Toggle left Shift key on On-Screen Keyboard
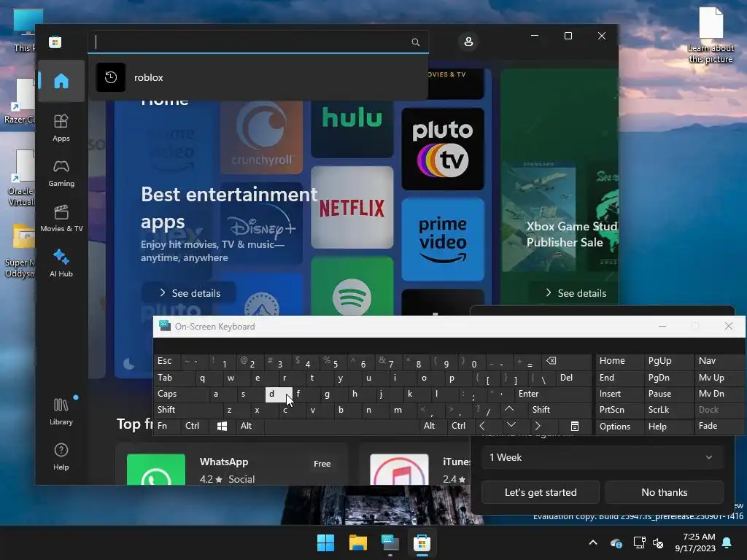 tap(188, 410)
